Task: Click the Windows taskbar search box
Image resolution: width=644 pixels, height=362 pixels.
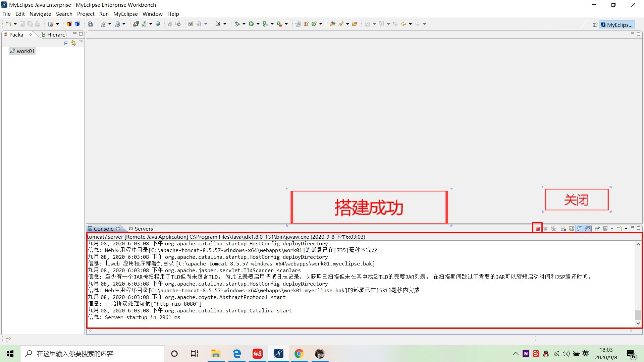Action: coord(92,354)
